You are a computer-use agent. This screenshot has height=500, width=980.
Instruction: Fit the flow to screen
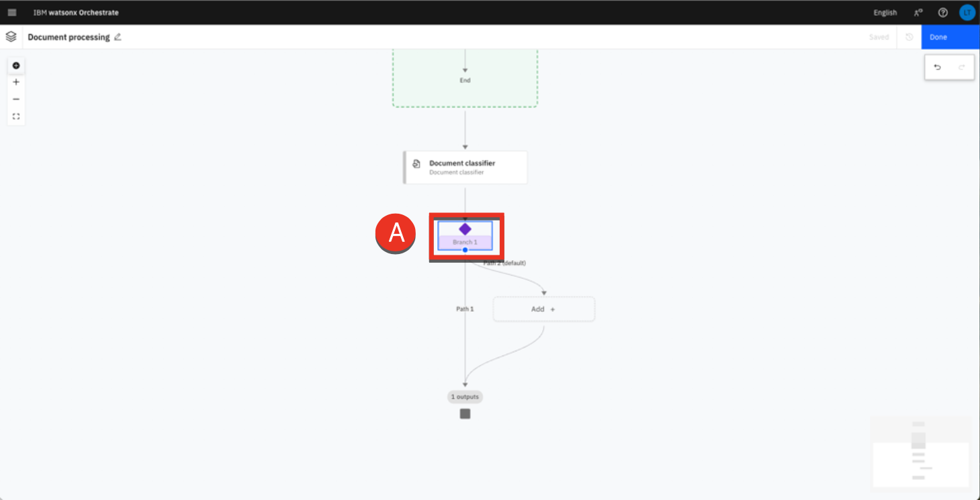pos(16,116)
